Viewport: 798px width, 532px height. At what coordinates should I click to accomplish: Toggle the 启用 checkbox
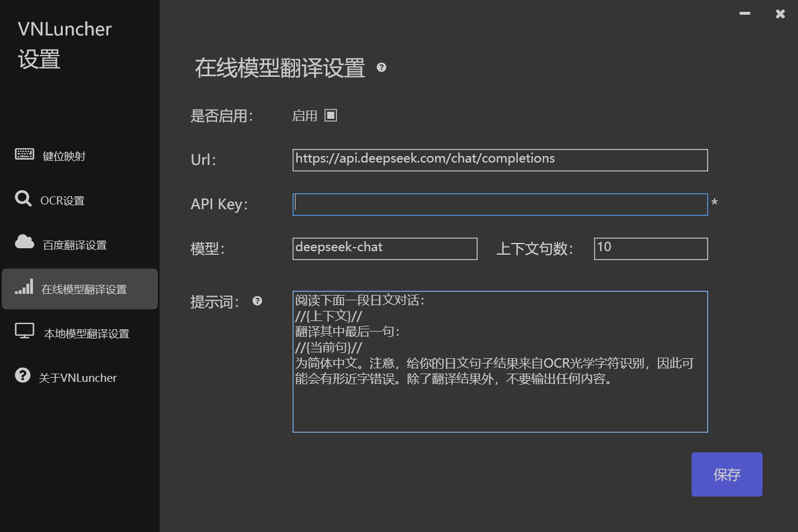pos(331,115)
